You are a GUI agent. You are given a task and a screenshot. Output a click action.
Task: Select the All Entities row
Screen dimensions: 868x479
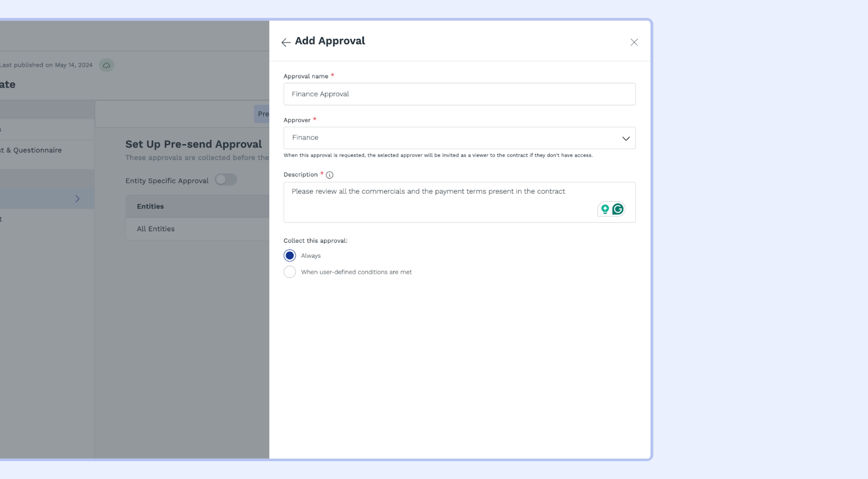[156, 229]
